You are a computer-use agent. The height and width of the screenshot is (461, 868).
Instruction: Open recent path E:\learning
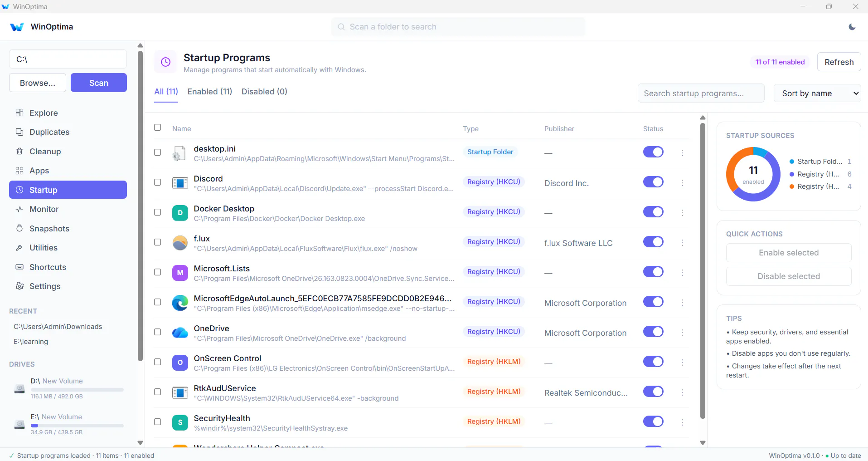tap(31, 342)
